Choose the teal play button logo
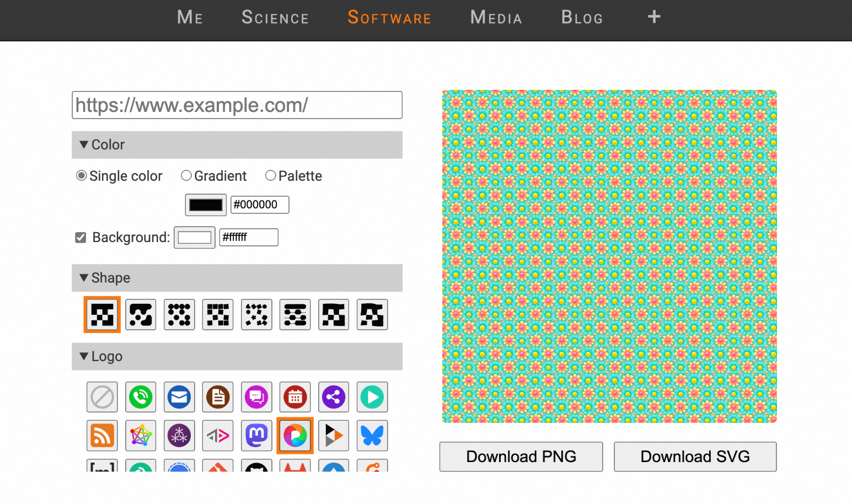Screen dimensions: 852x504 point(372,397)
